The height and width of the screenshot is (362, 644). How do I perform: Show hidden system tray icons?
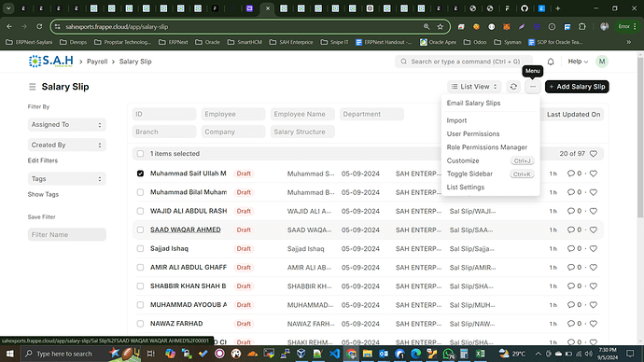[538, 354]
